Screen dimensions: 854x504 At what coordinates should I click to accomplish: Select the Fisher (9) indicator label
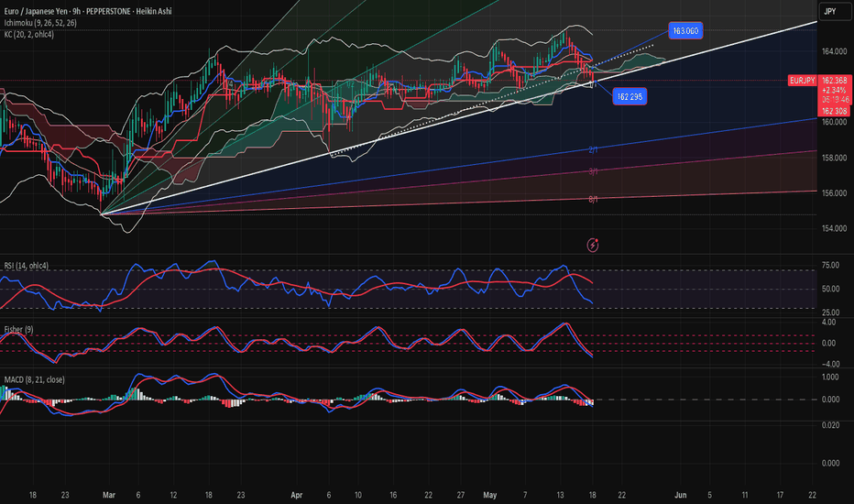pyautogui.click(x=18, y=330)
